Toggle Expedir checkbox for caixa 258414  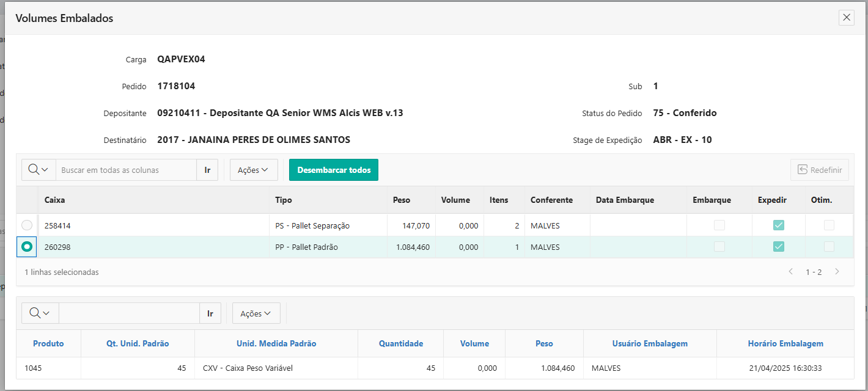point(778,225)
